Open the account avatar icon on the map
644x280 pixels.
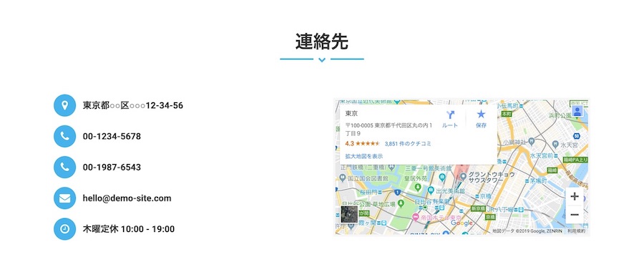click(x=577, y=111)
